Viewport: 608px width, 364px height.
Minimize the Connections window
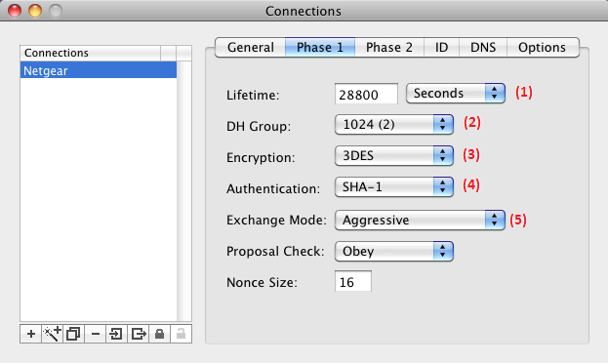[x=35, y=11]
